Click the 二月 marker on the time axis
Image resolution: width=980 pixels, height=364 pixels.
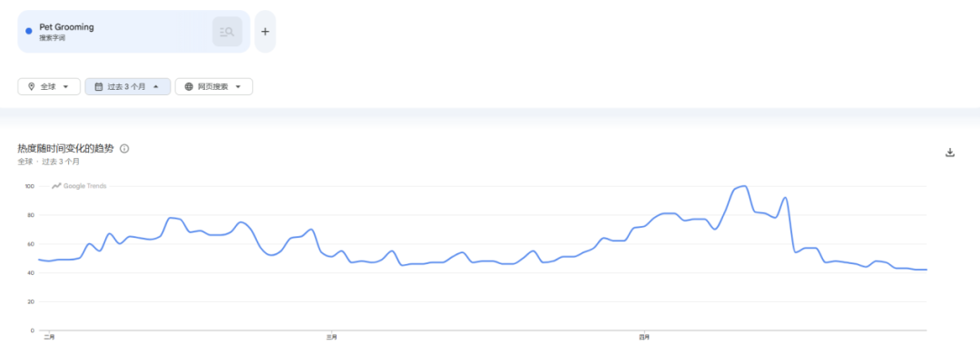[x=49, y=337]
